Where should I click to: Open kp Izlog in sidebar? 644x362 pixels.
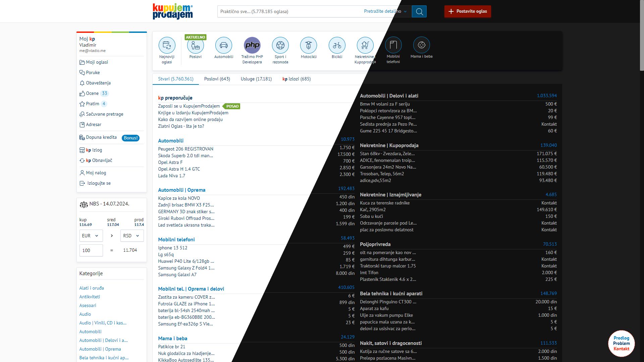[91, 150]
